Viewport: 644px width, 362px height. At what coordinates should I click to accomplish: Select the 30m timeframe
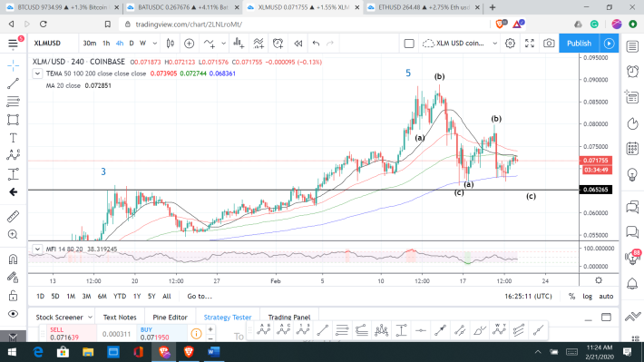89,44
